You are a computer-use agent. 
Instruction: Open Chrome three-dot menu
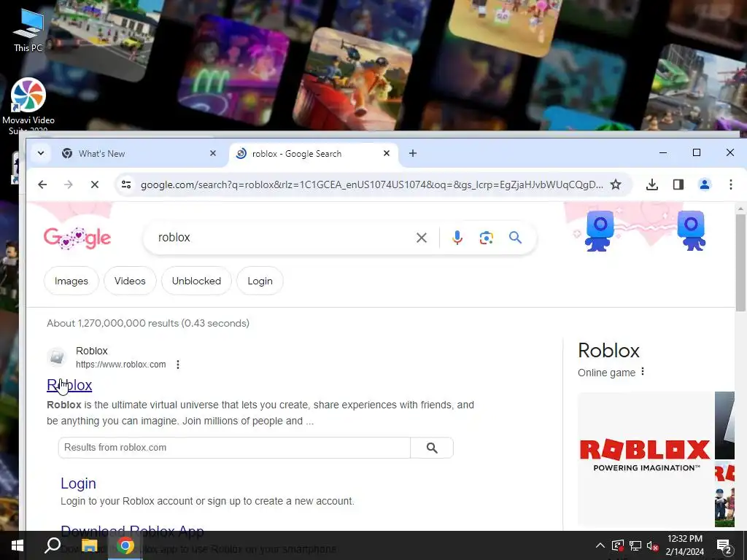pos(730,184)
